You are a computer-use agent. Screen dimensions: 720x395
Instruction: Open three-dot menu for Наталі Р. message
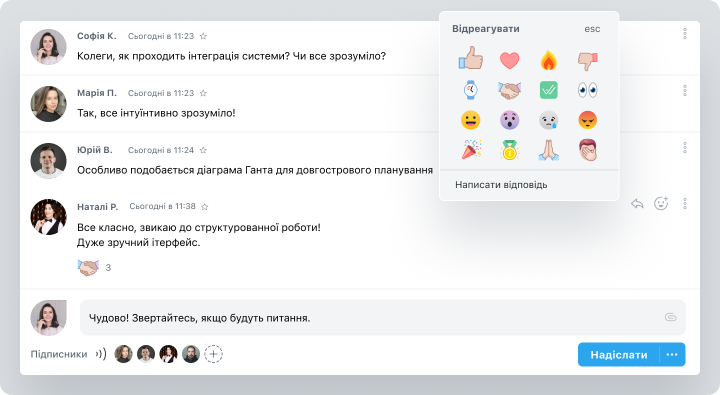coord(685,203)
